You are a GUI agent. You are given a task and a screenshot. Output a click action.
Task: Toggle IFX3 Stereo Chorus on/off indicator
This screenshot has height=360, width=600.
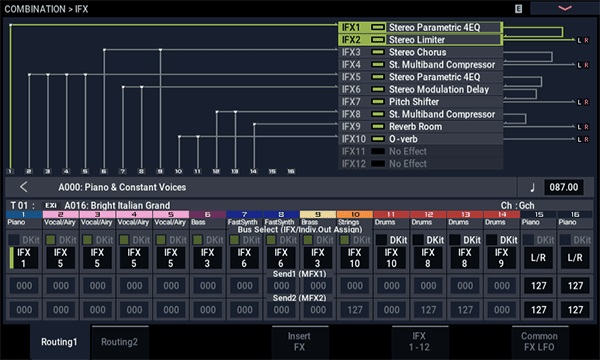[378, 52]
